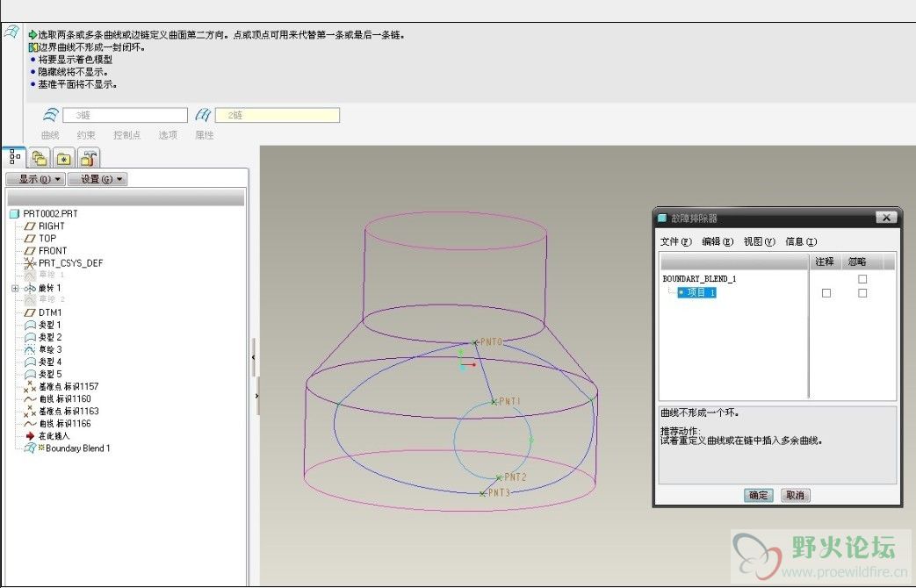
Task: Open the 编辑(E) menu in troubleshooter
Action: (x=718, y=241)
